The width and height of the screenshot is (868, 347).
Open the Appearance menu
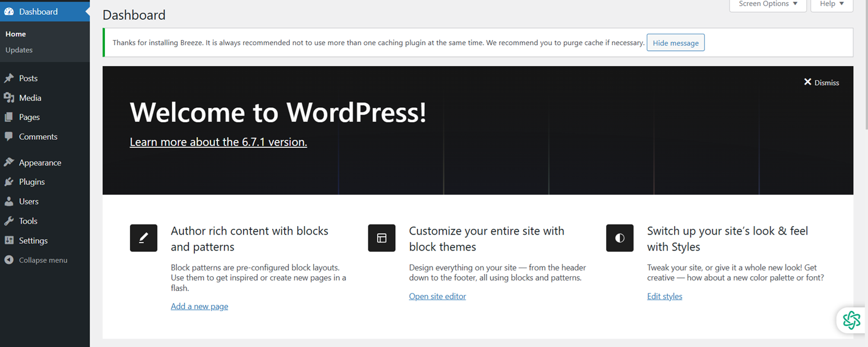tap(40, 163)
